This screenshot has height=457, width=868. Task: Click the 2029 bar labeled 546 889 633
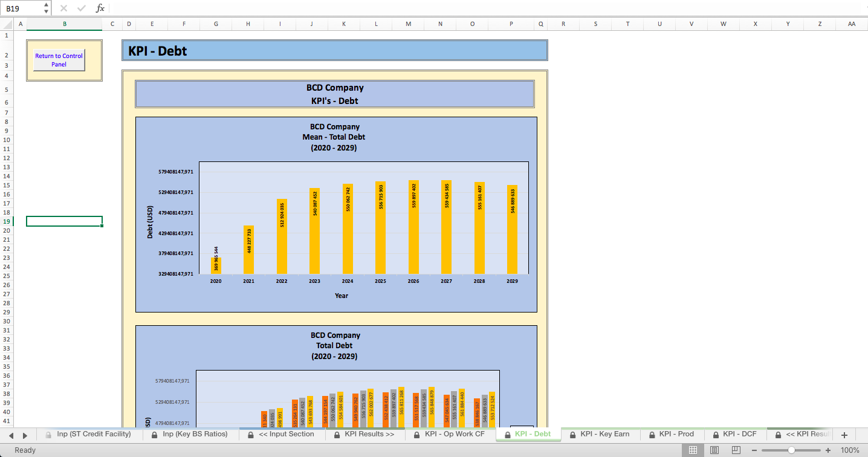[512, 229]
